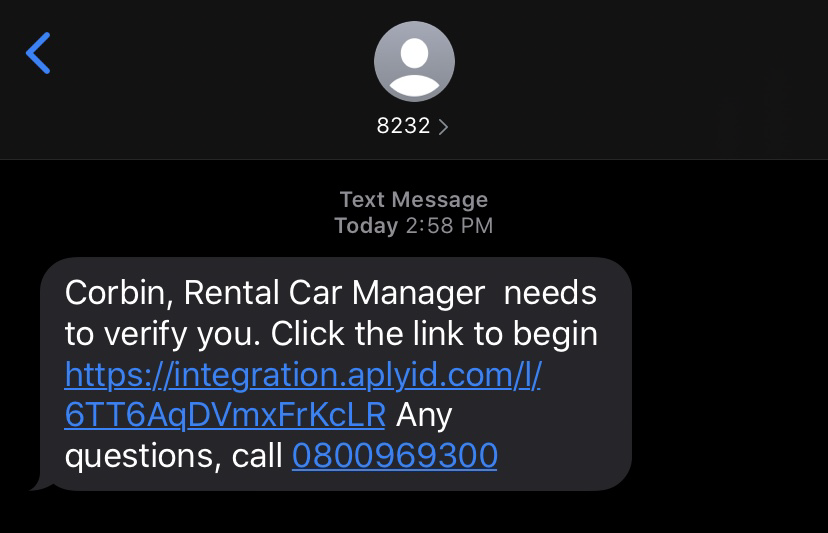
Task: Tap the empty header area right of the avatar
Action: [634, 79]
